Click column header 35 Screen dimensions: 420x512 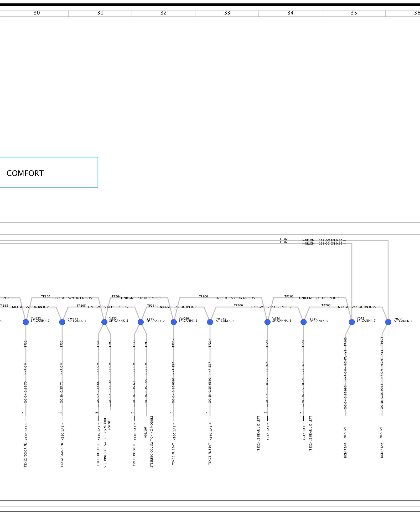(x=354, y=13)
